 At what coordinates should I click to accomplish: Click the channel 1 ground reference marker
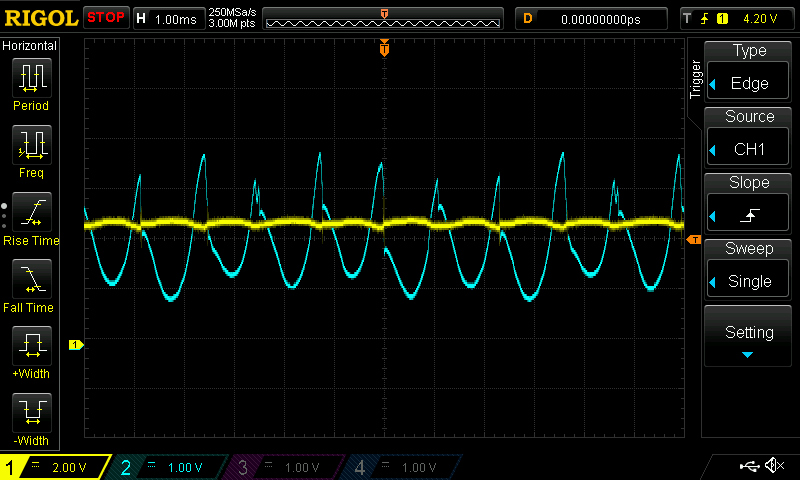pyautogui.click(x=76, y=345)
